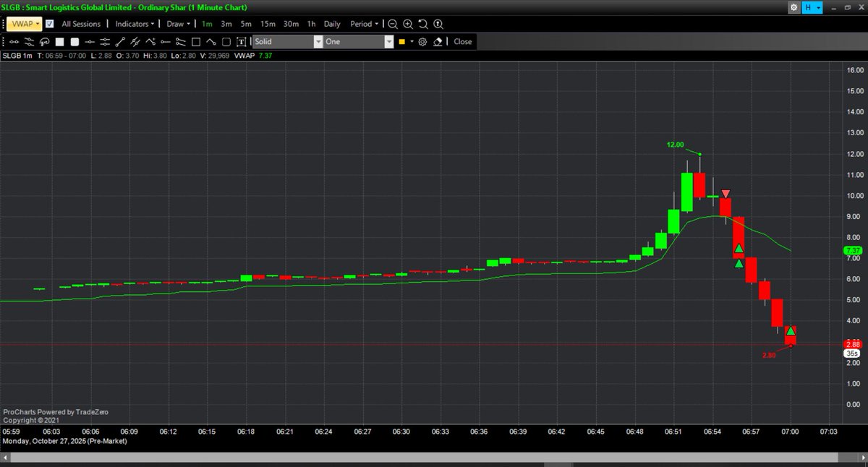Click the zoom-out magnifier icon
The height and width of the screenshot is (467, 868).
click(x=392, y=24)
